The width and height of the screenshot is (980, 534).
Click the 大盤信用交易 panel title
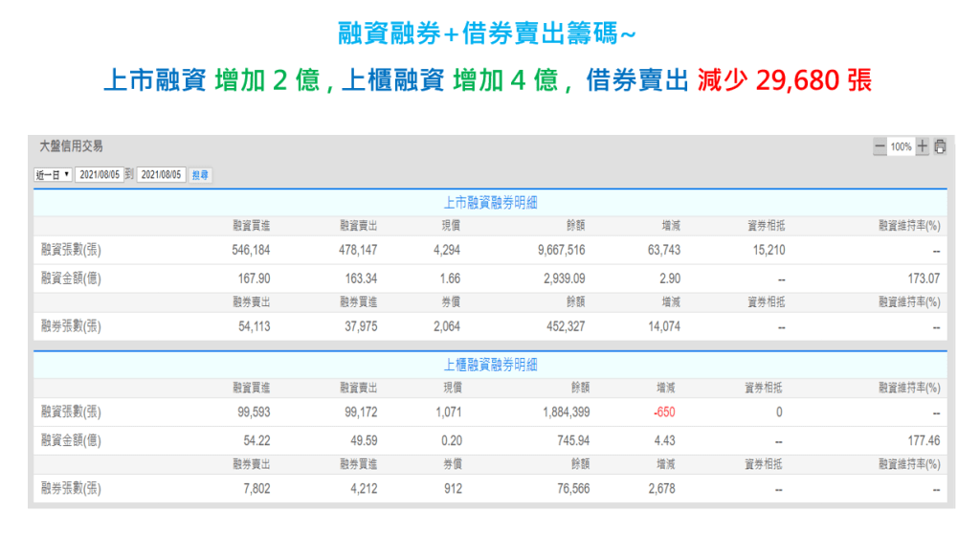[x=71, y=146]
